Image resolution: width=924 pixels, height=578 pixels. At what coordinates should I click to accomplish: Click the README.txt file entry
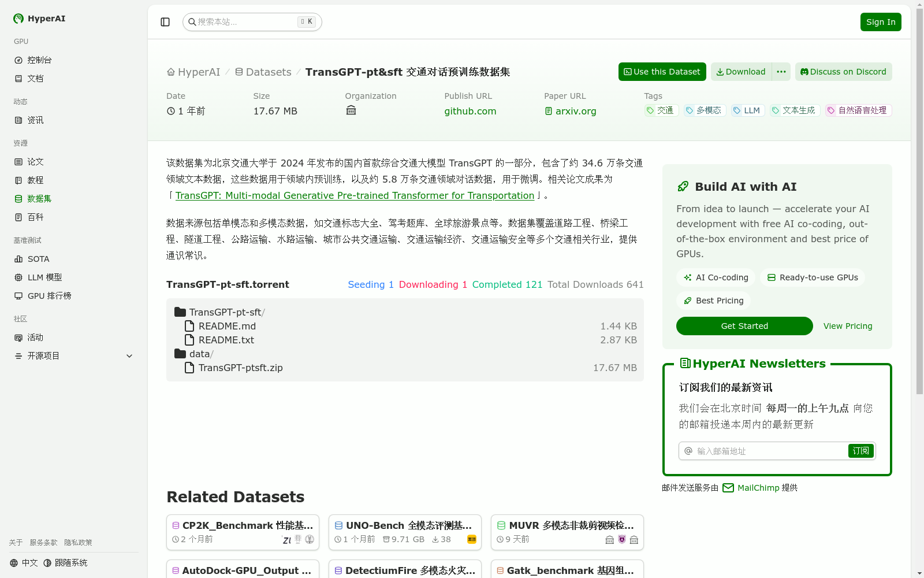219,340
